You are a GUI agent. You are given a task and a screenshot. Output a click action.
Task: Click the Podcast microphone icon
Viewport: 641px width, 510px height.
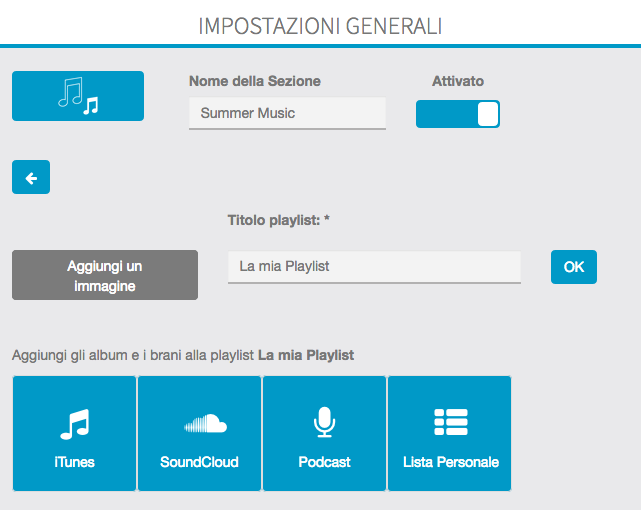point(324,424)
